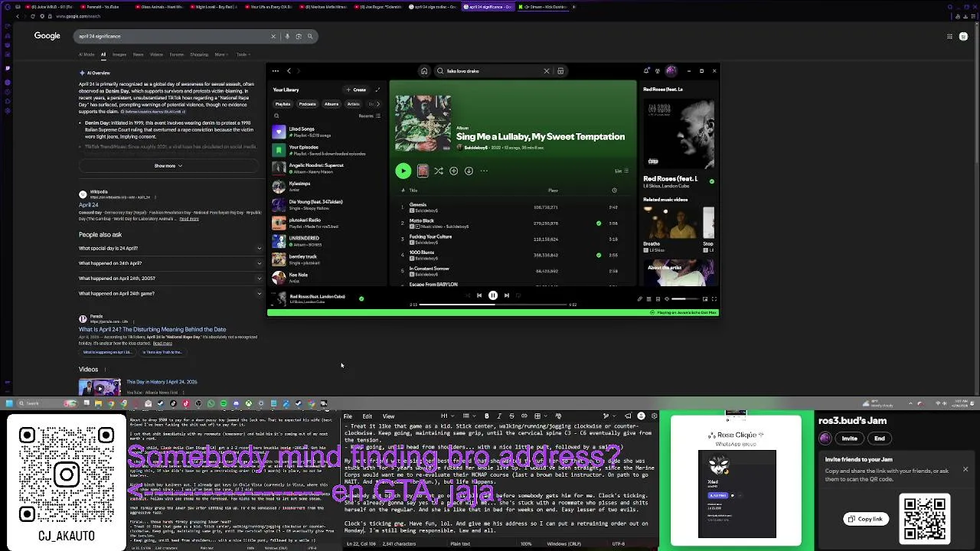
Task: Open Spotify friend activity icon
Action: coord(658,71)
